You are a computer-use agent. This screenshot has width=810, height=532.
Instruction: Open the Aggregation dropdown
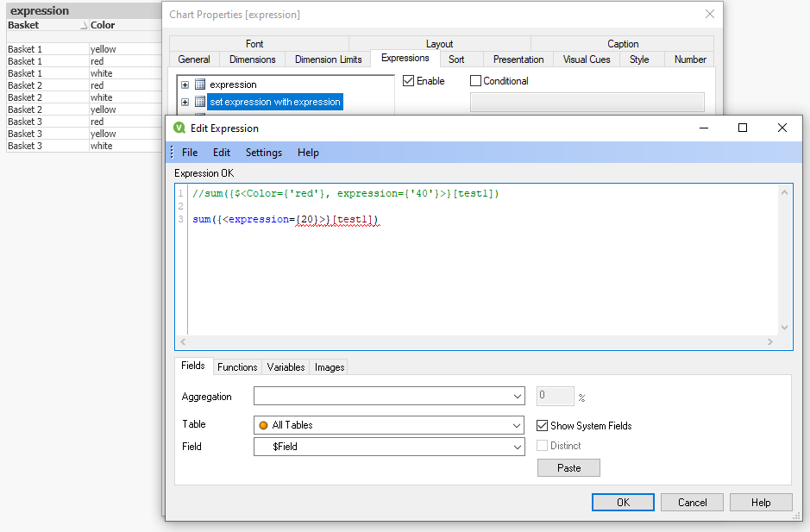coord(517,396)
